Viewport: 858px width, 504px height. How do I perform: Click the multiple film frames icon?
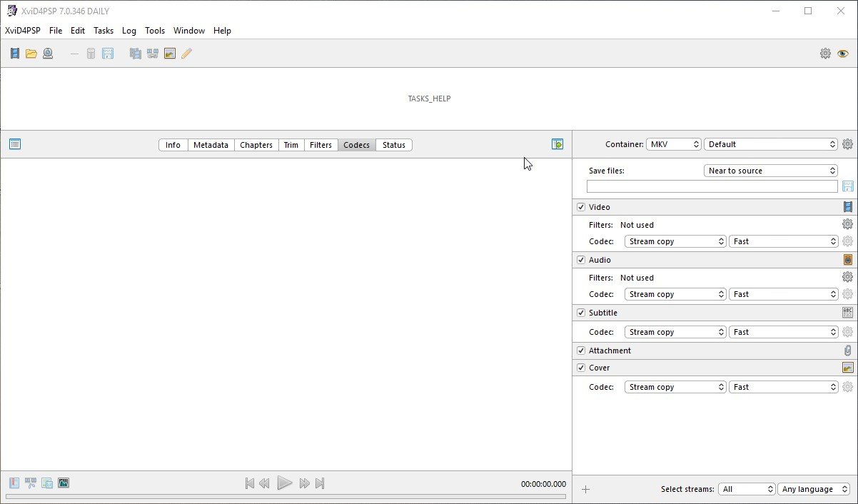click(x=135, y=54)
